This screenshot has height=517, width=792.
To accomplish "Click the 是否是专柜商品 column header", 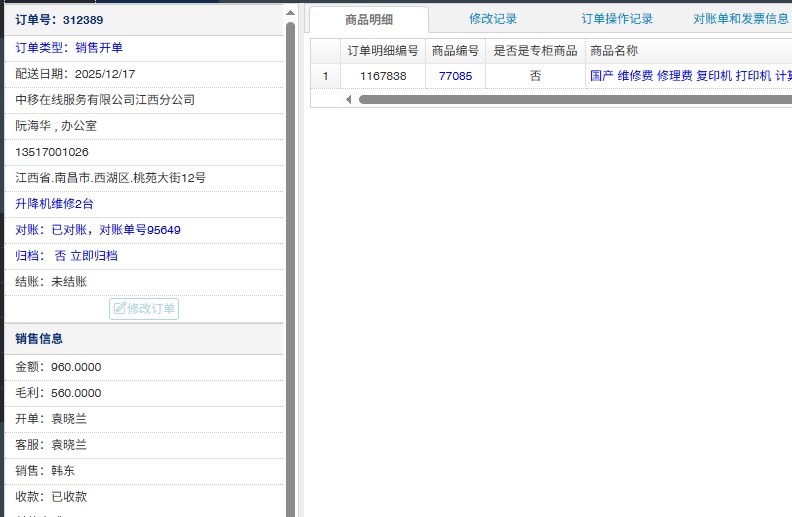I will [535, 51].
